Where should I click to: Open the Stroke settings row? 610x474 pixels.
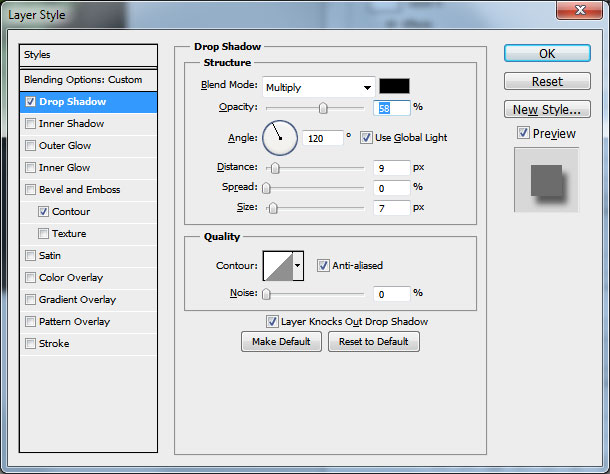(88, 344)
